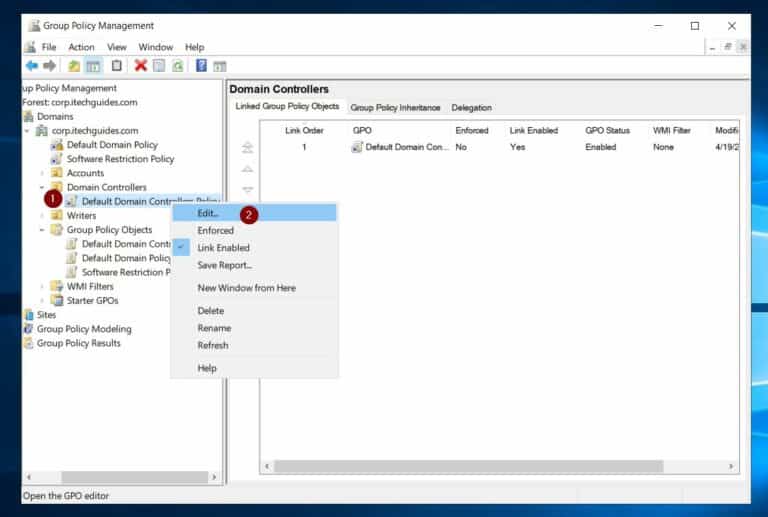Screen dimensions: 768x517
Task: Click the corp.itechguides.com domain icon
Action: [x=43, y=131]
